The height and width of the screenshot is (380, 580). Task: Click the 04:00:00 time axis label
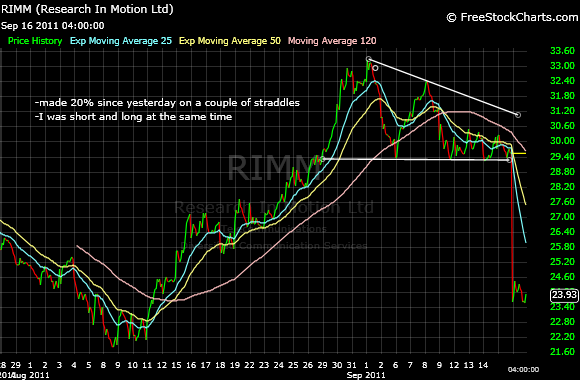point(523,369)
